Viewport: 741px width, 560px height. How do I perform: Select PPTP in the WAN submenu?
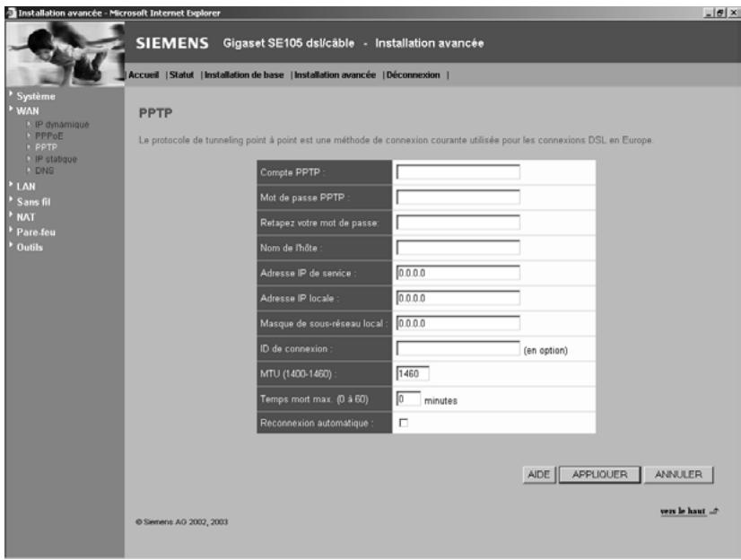(46, 147)
